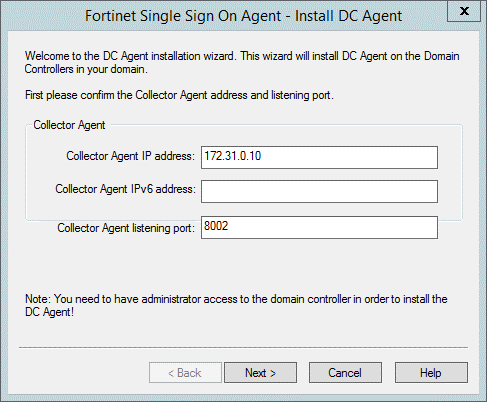The image size is (487, 402).
Task: Select the listening port field showing 8002
Action: point(319,228)
